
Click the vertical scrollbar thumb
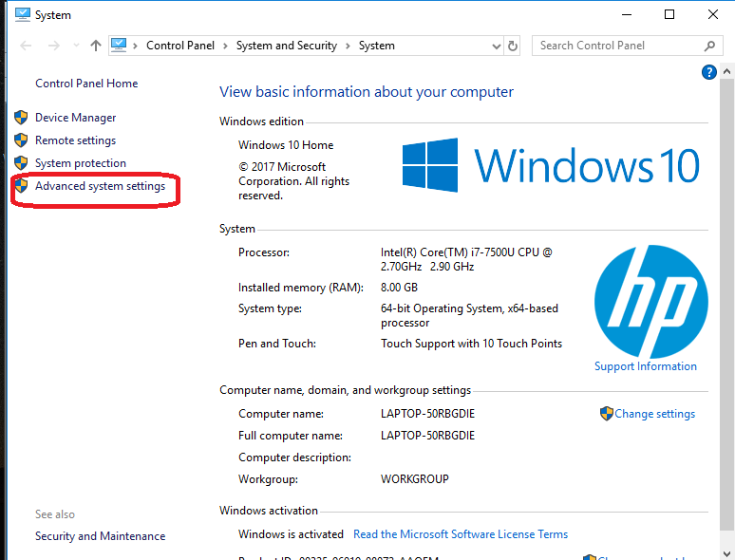[726, 305]
